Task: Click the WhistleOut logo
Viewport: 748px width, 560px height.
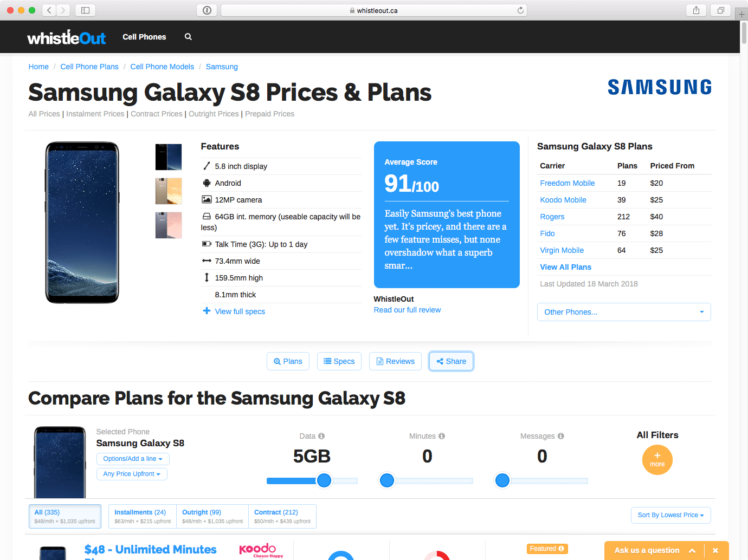Action: click(66, 37)
